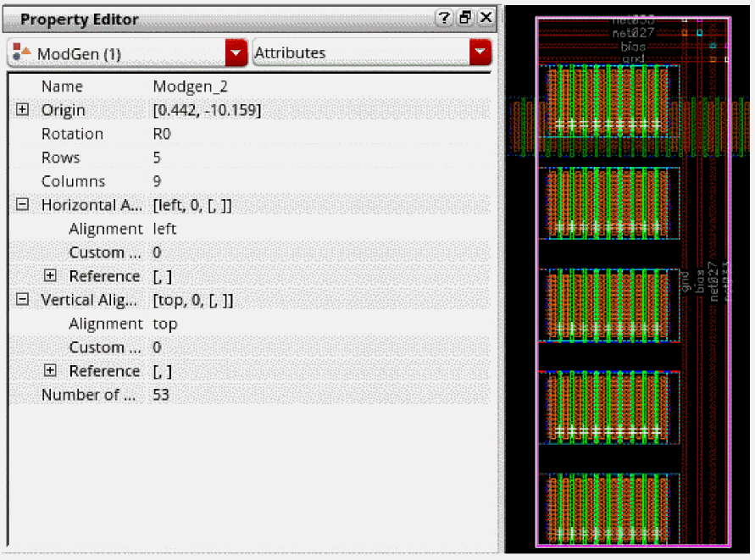Expand Reference under Horizontal Alignment
755x560 pixels.
50,275
